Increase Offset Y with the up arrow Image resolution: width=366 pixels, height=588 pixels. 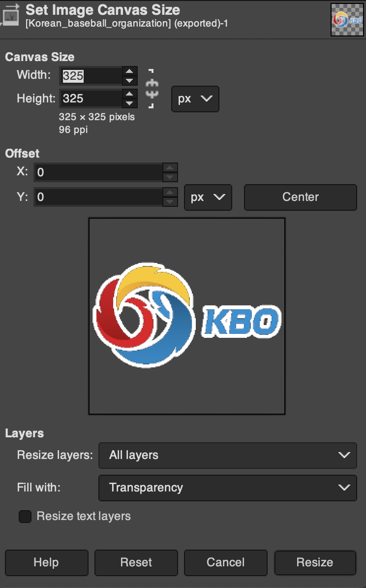[170, 193]
